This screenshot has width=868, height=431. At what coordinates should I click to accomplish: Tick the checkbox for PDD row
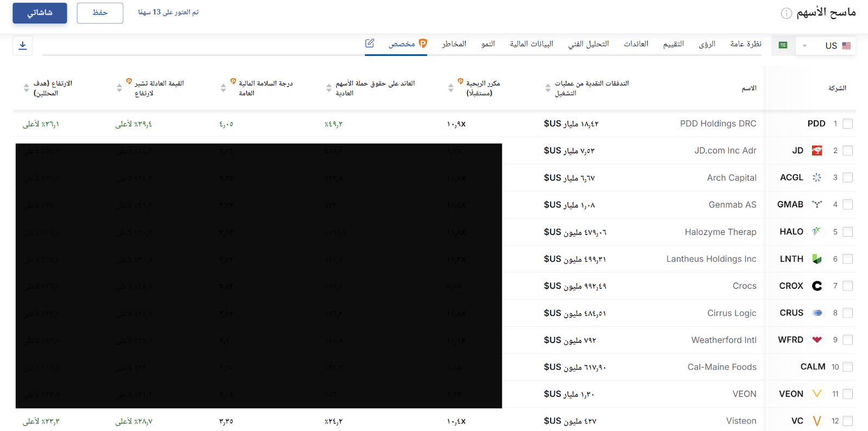tap(848, 124)
